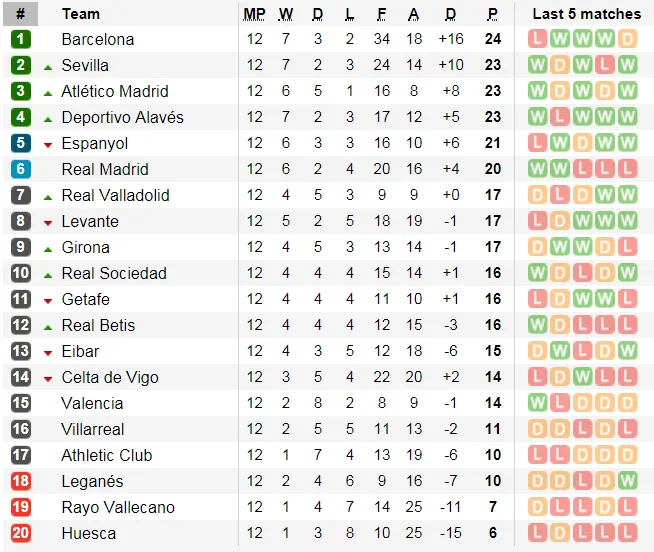Open the Real Valladolid team link

(x=116, y=195)
